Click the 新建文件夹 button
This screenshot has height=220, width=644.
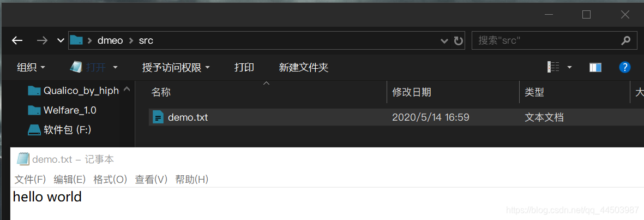[x=304, y=68]
